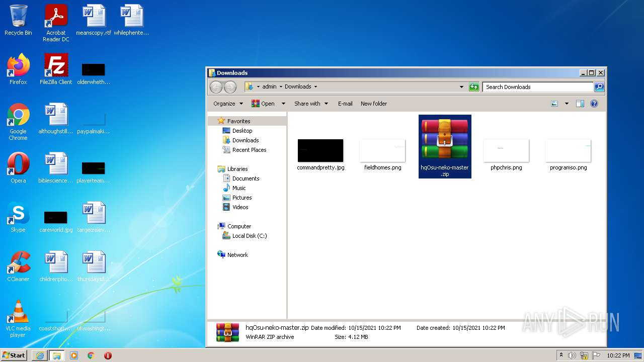The width and height of the screenshot is (644, 362).
Task: Click the Back navigation button in Explorer
Action: point(216,87)
